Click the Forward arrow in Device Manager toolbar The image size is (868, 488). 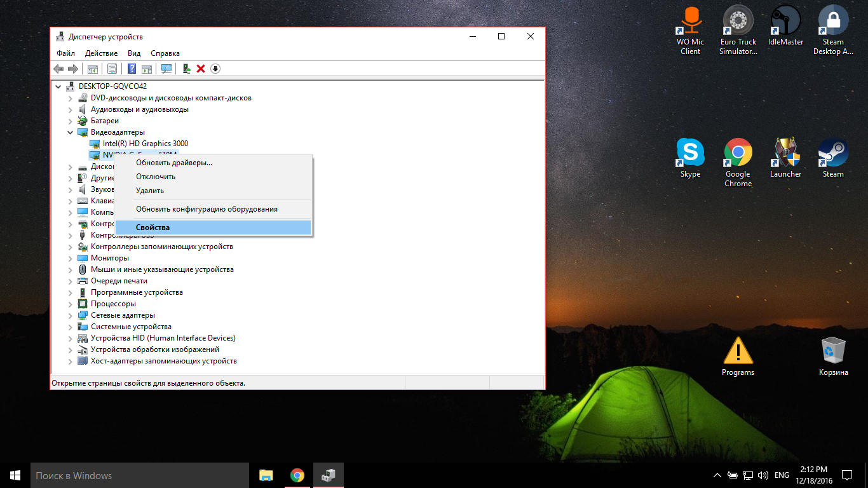[x=72, y=69]
